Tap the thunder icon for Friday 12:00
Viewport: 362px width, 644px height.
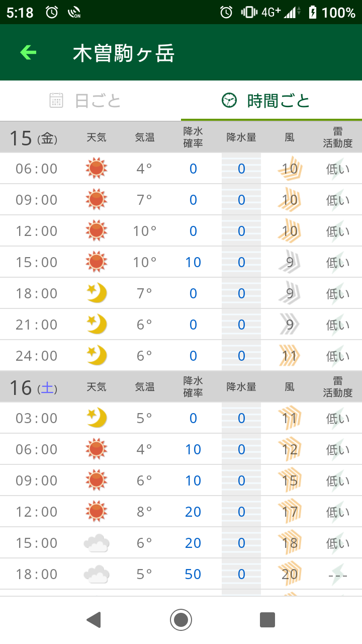pyautogui.click(x=337, y=231)
